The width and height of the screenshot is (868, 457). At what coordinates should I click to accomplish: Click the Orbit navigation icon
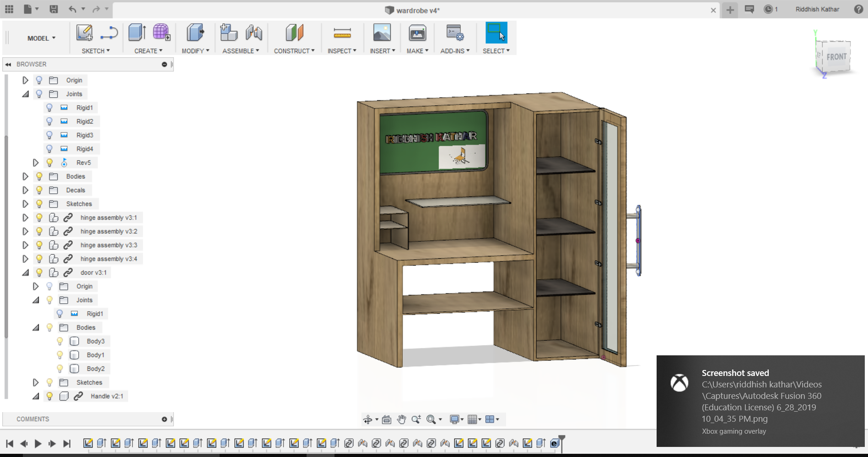tap(367, 419)
